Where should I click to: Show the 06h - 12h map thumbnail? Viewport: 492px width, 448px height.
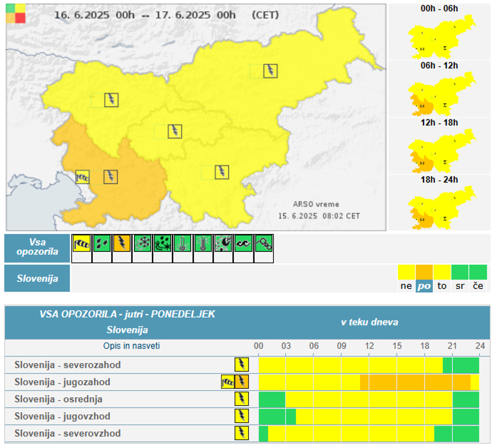[440, 93]
